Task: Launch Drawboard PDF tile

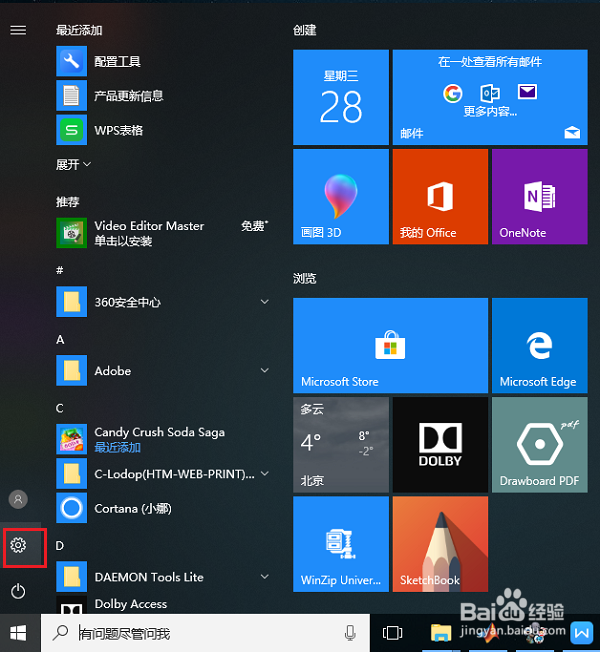Action: coord(539,445)
